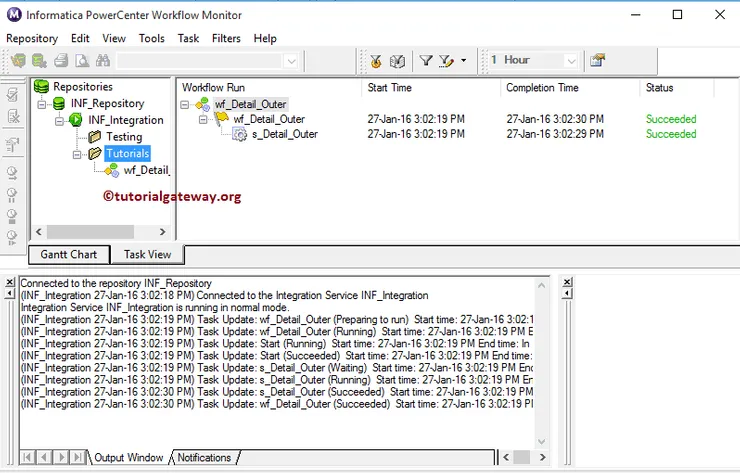Click the Workflow Run column header
Screen dimensions: 740x473
(x=269, y=88)
